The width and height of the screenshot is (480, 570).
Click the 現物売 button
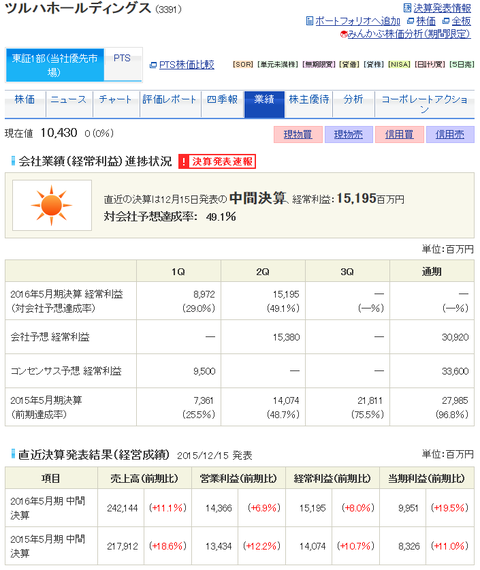pyautogui.click(x=348, y=135)
